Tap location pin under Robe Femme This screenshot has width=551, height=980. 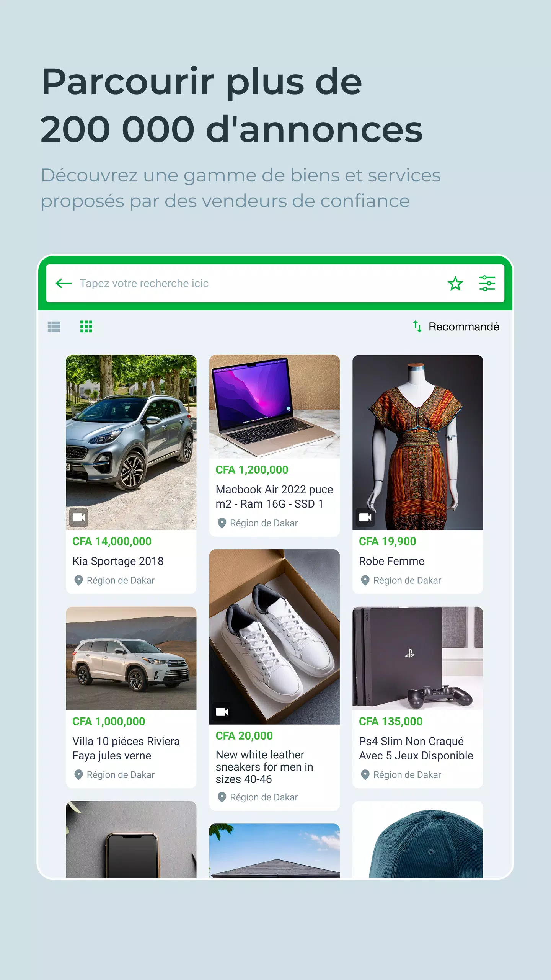365,581
